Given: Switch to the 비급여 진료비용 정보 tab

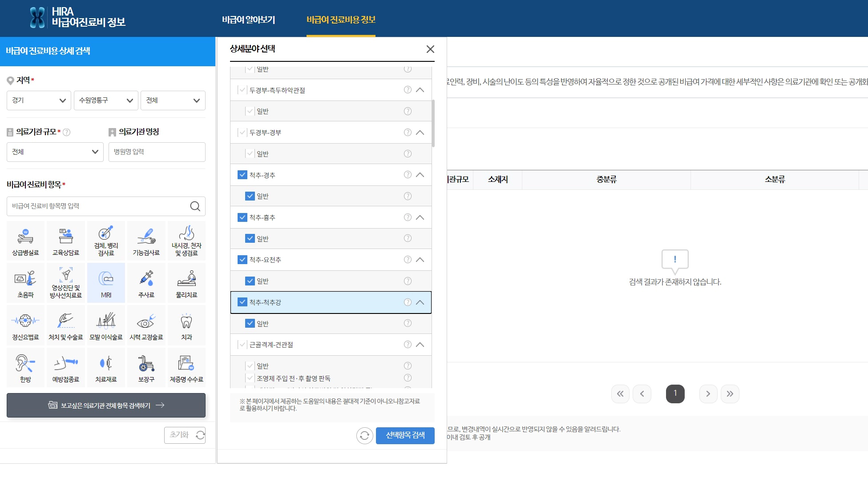Looking at the screenshot, I should (341, 20).
